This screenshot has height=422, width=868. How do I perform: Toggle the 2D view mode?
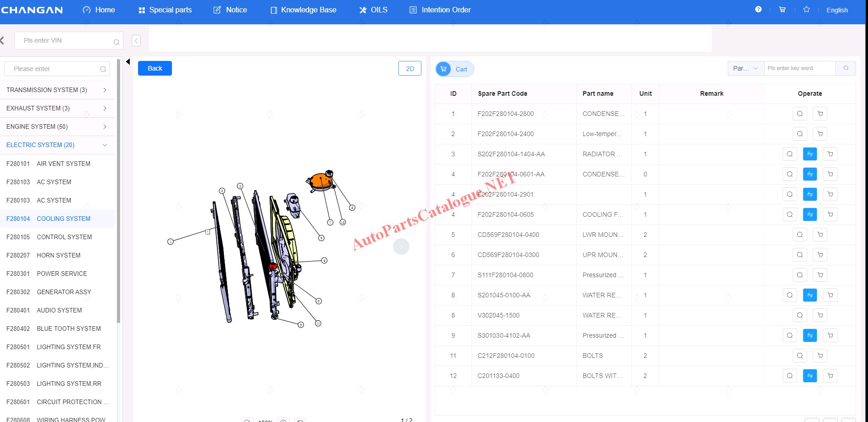[x=409, y=69]
